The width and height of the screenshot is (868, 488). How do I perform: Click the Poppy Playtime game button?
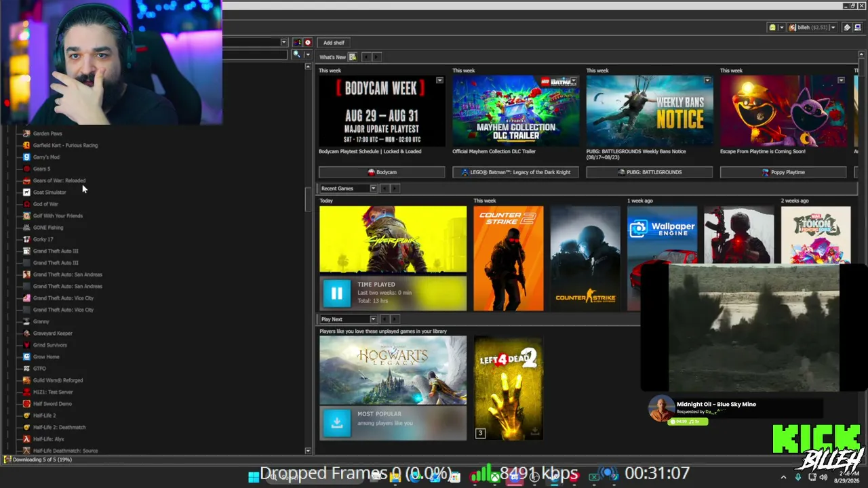783,172
